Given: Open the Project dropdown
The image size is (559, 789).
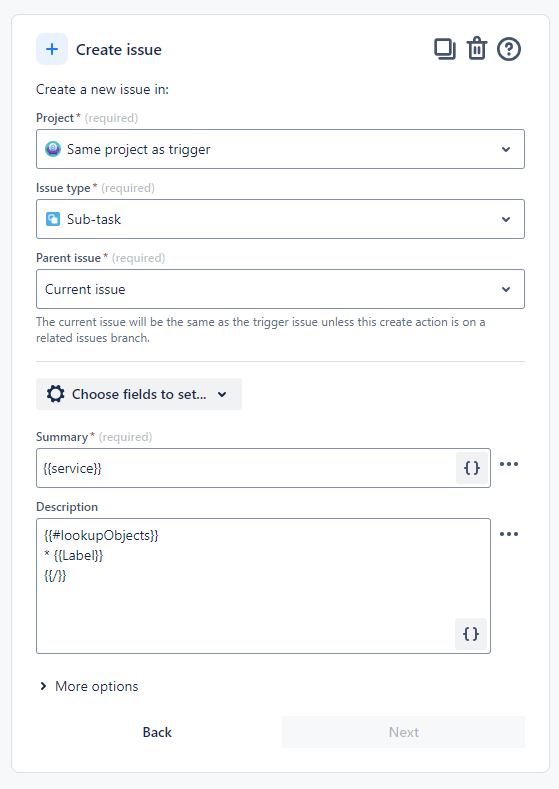Looking at the screenshot, I should coord(280,149).
